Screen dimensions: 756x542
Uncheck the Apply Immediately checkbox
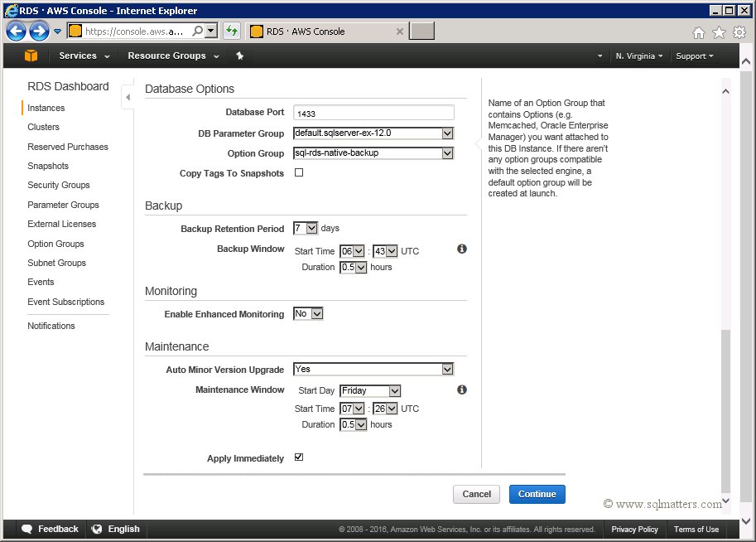(x=299, y=457)
